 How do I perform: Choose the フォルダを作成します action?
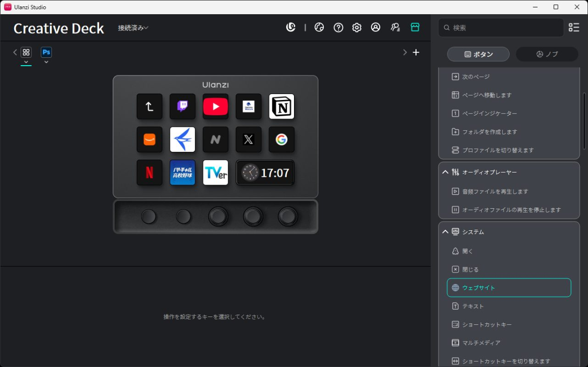[509, 132]
